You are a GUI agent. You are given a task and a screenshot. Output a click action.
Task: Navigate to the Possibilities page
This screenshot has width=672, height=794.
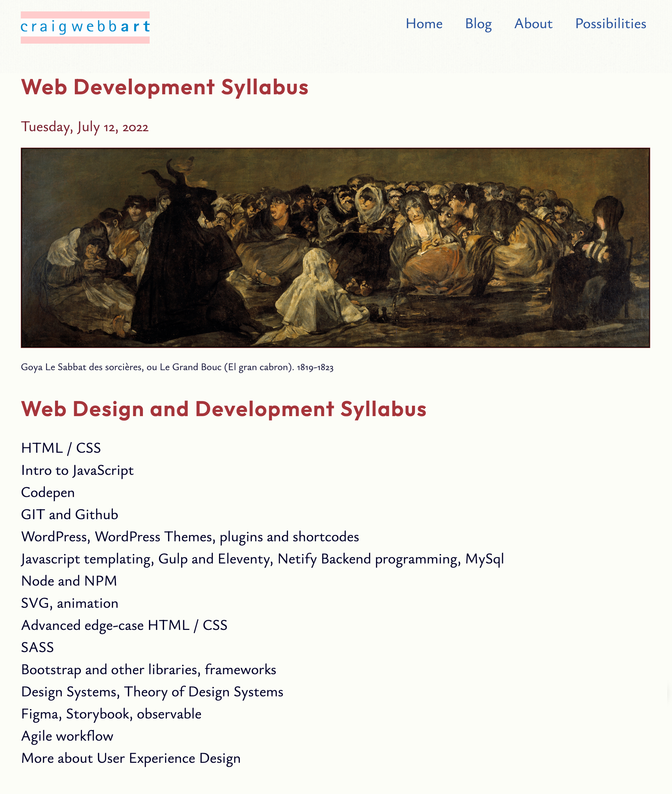pos(610,23)
